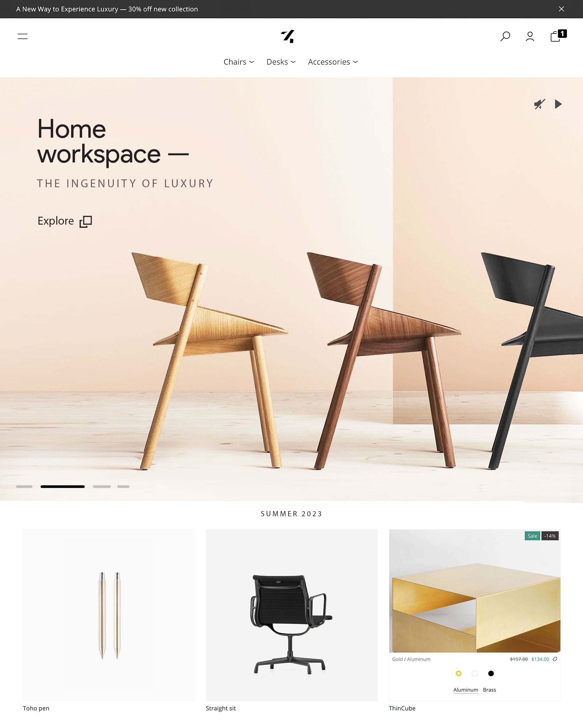
Task: Select the Gold color swatch for ThinCube
Action: [x=459, y=673]
